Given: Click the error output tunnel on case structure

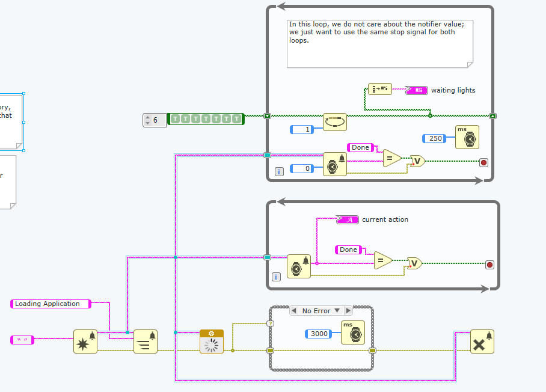Looking at the screenshot, I should [372, 351].
